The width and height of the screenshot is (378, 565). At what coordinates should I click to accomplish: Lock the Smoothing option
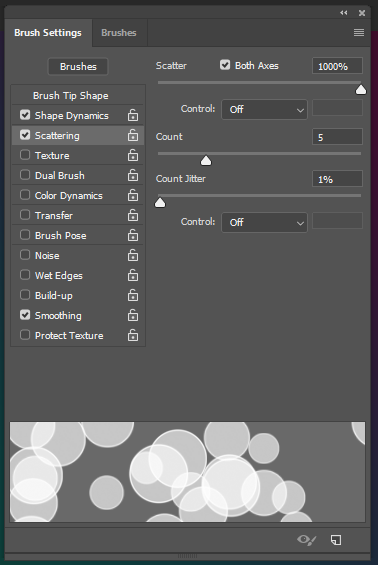tap(133, 315)
